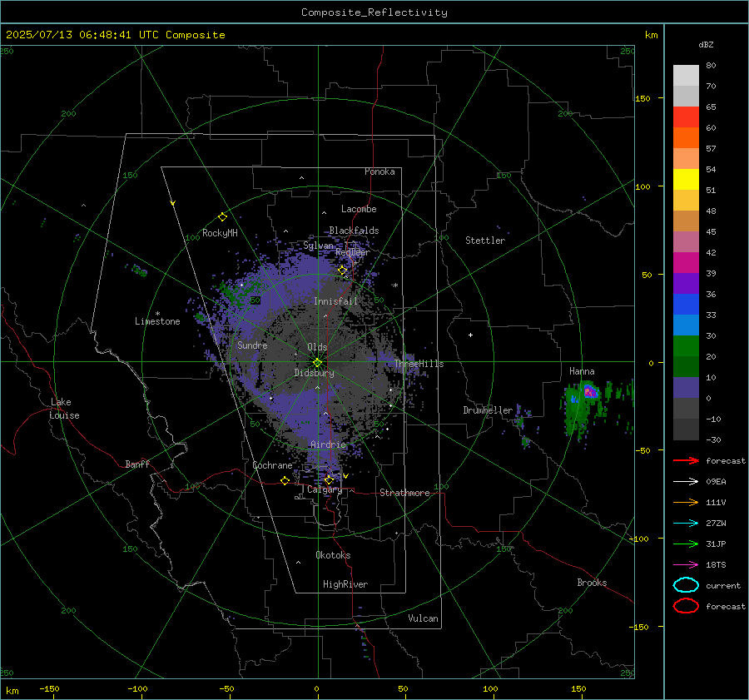
Task: Click the Strathmore city label
Action: 404,493
